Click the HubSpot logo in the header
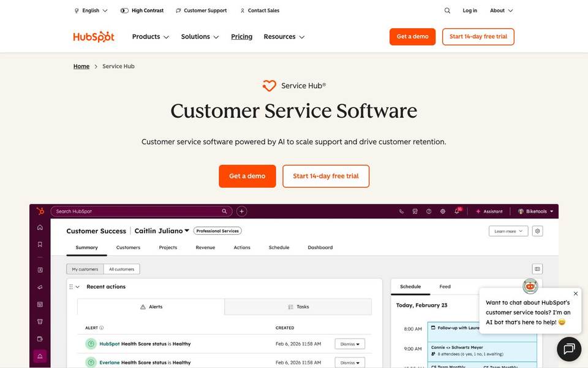Image resolution: width=588 pixels, height=368 pixels. click(94, 37)
